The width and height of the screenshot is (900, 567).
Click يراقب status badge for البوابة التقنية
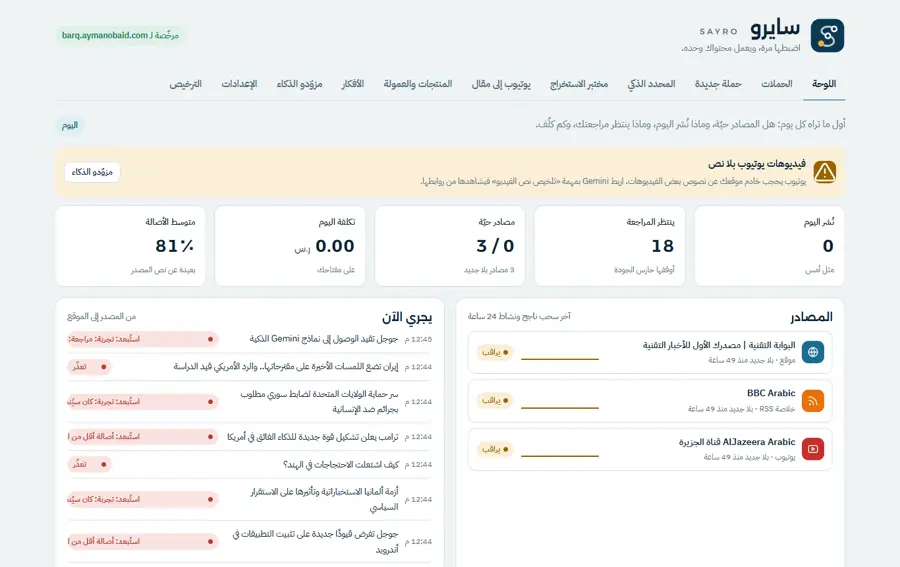(495, 352)
